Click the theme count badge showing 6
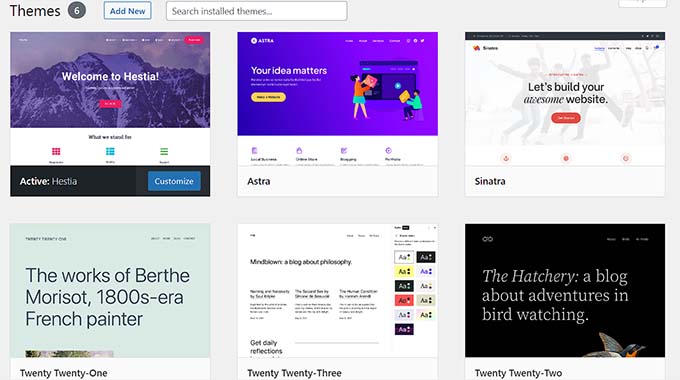This screenshot has height=380, width=680. click(77, 10)
